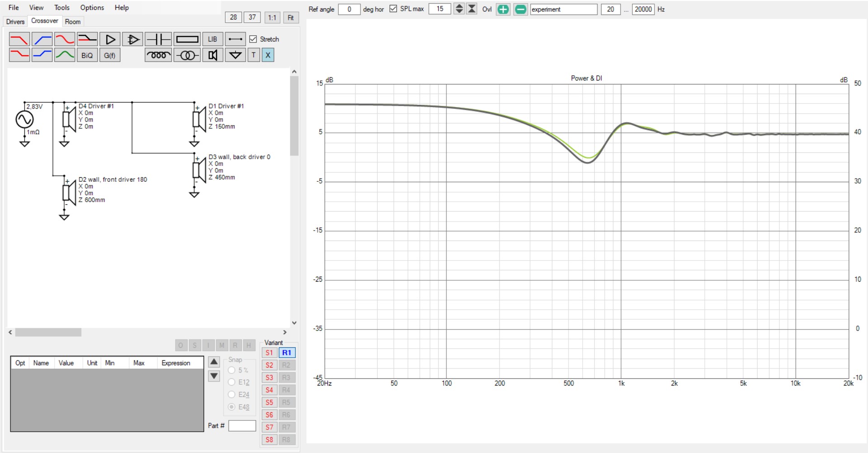Image resolution: width=868 pixels, height=453 pixels.
Task: Select the T text tool
Action: (254, 55)
